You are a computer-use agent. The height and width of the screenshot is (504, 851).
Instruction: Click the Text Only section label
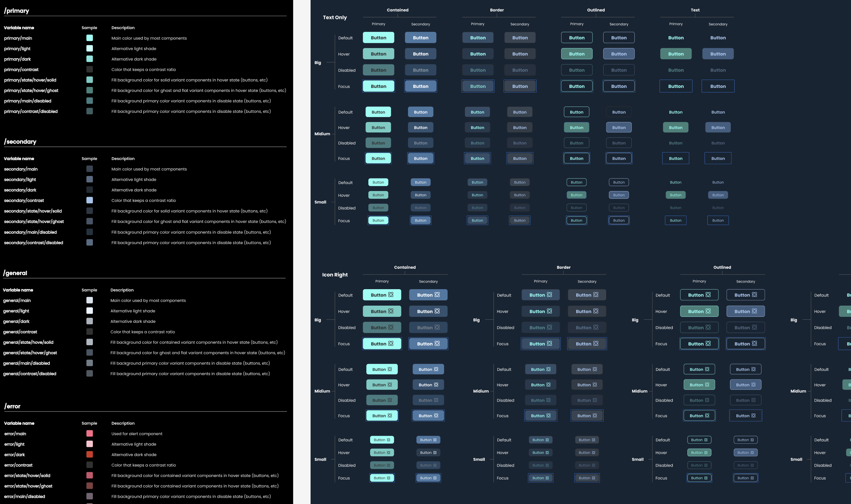[335, 17]
